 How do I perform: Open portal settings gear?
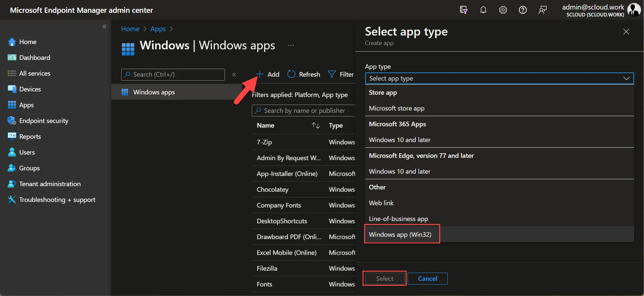503,10
